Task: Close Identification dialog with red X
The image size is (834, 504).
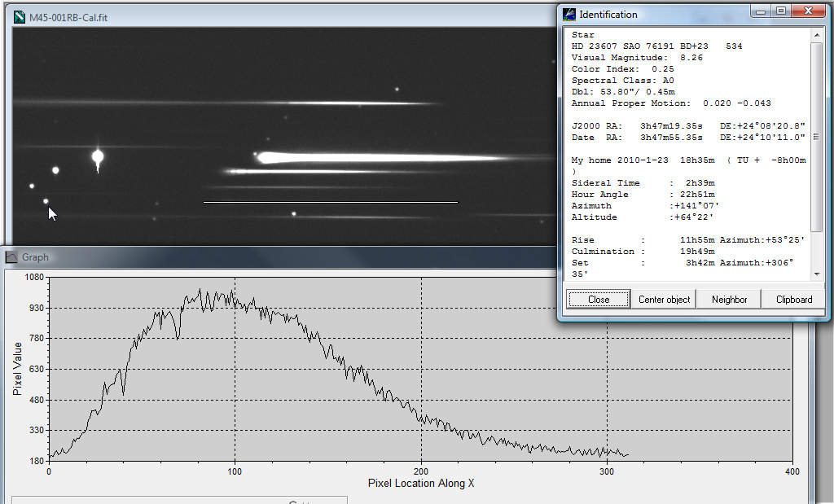Action: 806,11
